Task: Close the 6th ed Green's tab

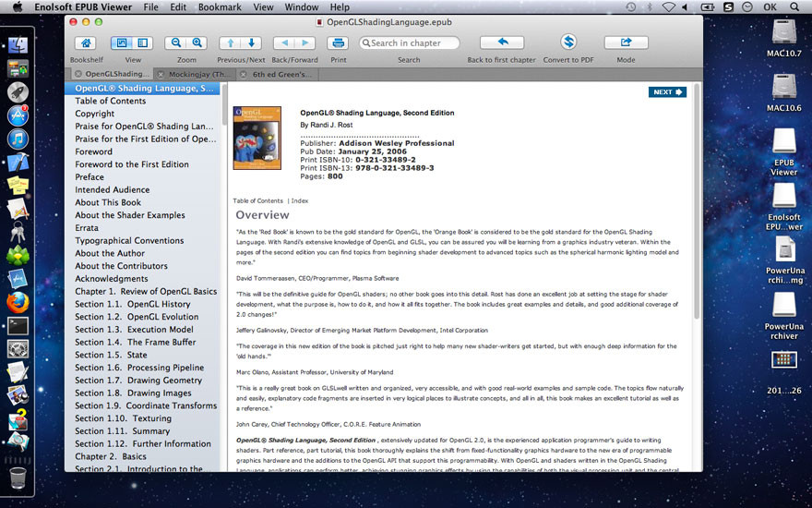Action: click(x=245, y=74)
